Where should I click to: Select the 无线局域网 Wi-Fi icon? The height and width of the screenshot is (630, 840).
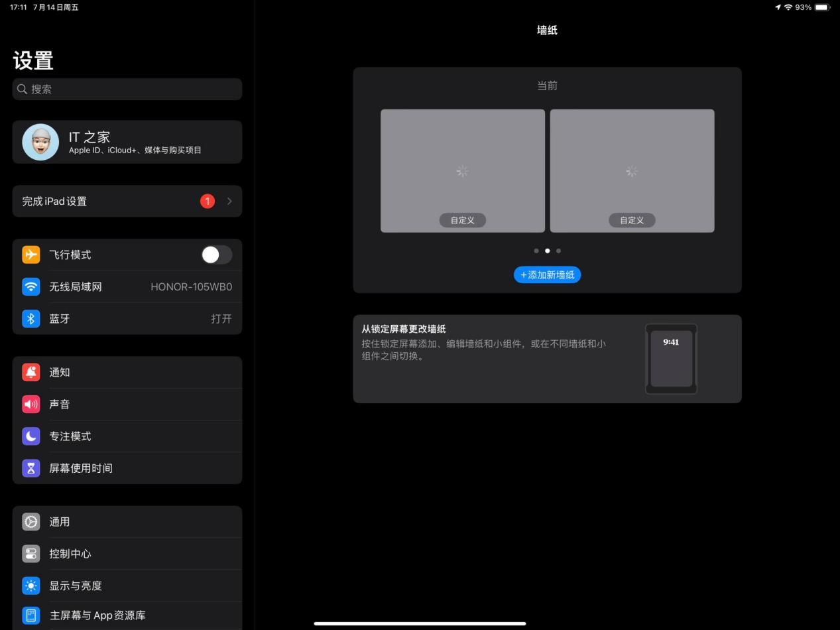(30, 286)
